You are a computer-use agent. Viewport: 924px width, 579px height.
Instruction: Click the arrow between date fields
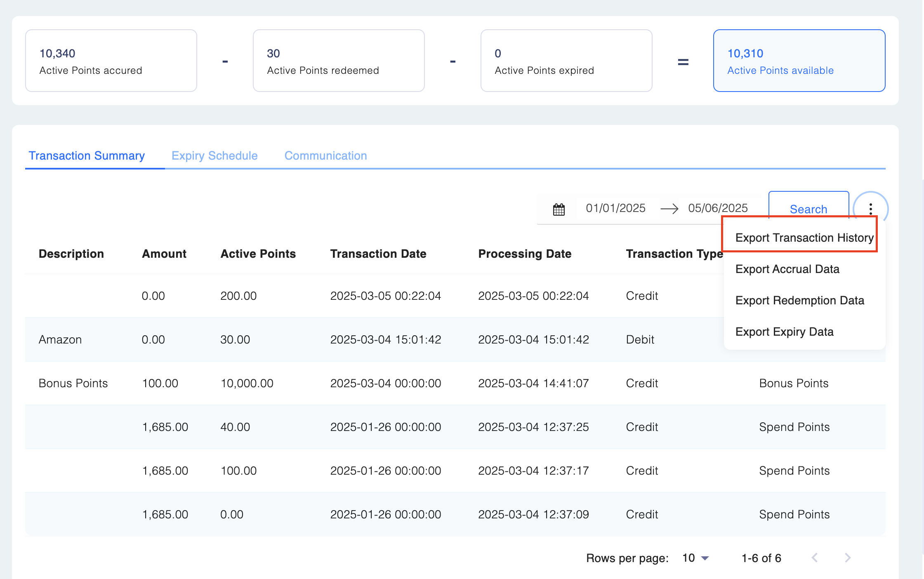pos(669,209)
